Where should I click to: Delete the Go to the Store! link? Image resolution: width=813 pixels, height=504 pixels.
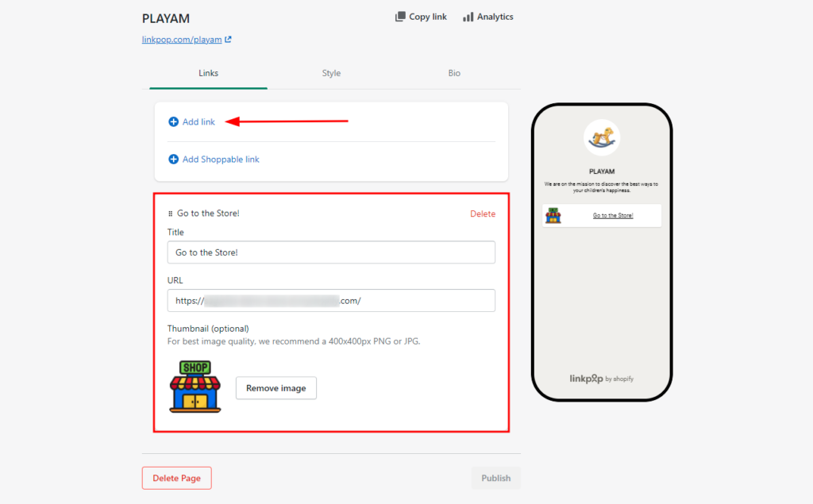(483, 214)
